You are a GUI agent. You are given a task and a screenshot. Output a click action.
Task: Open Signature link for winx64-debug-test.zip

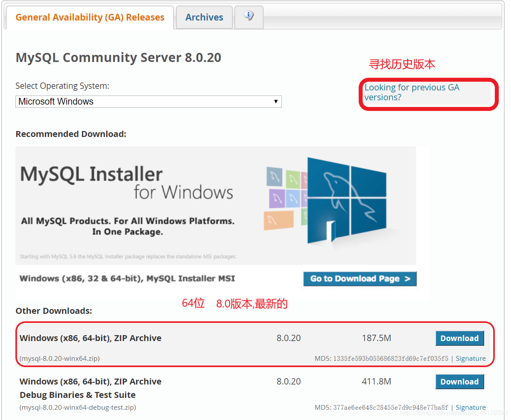point(471,407)
